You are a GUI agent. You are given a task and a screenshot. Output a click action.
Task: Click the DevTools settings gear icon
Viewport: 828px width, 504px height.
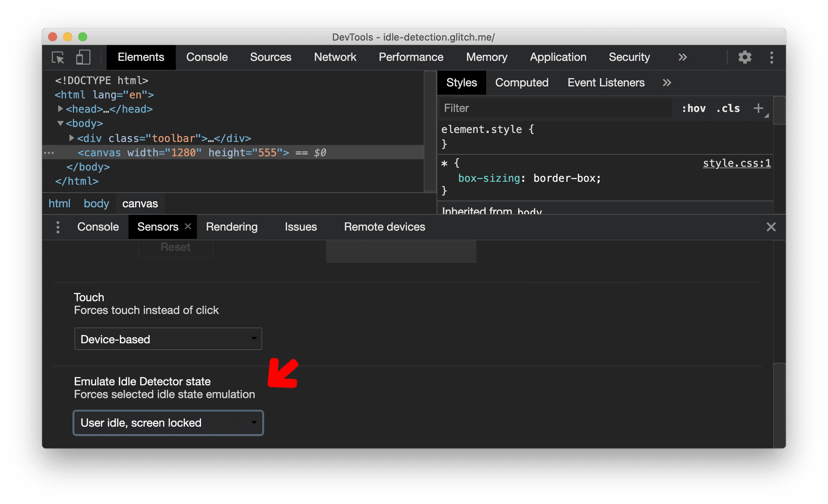click(x=743, y=57)
